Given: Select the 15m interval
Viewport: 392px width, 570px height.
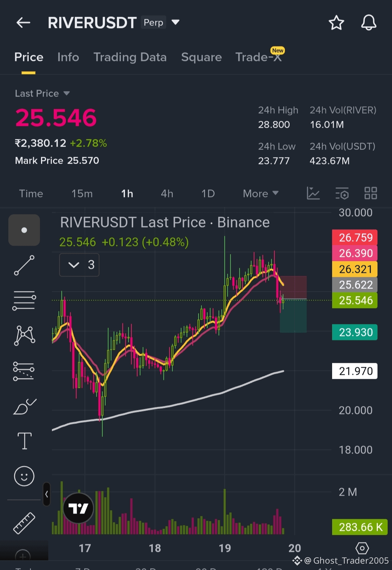Looking at the screenshot, I should click(x=82, y=193).
